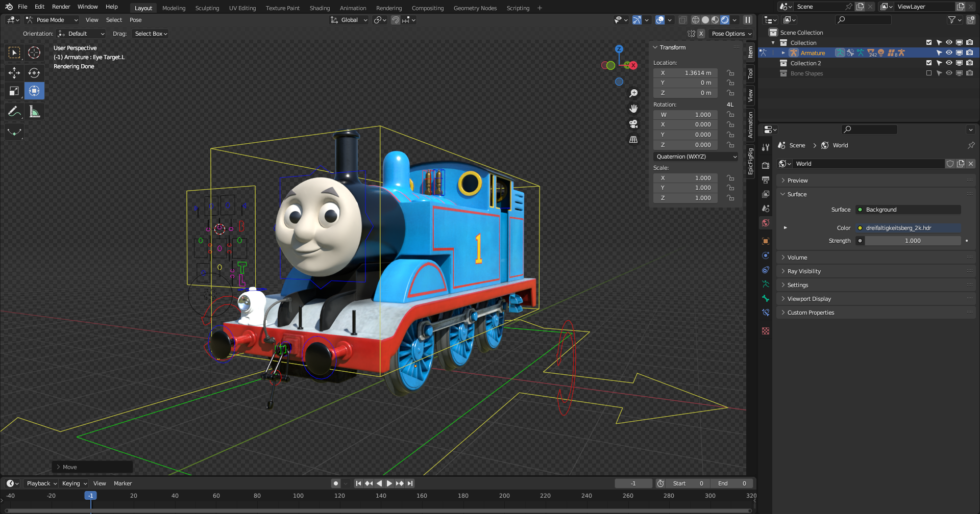Switch to Geometry Nodes workspace tab
Viewport: 980px width, 514px height.
click(x=475, y=8)
